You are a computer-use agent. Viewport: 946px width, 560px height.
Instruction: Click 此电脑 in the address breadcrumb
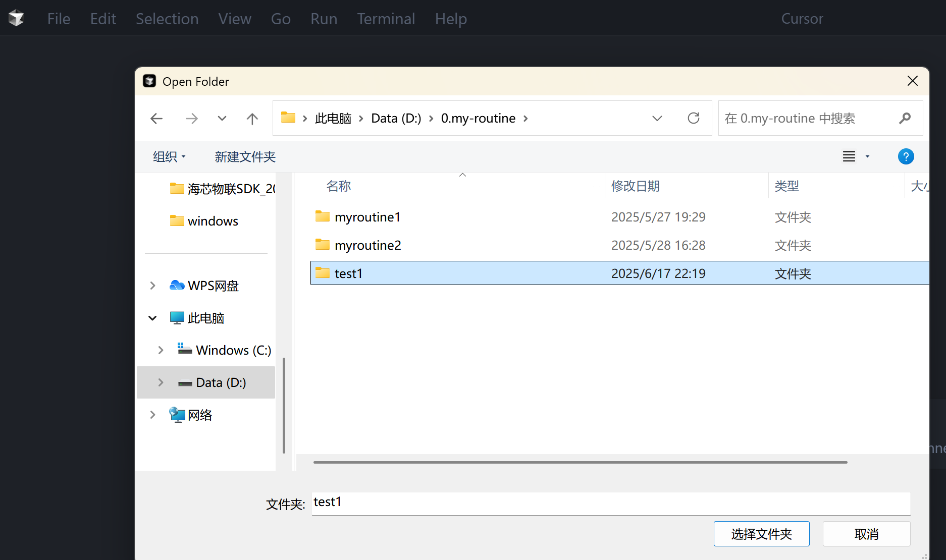pyautogui.click(x=333, y=119)
